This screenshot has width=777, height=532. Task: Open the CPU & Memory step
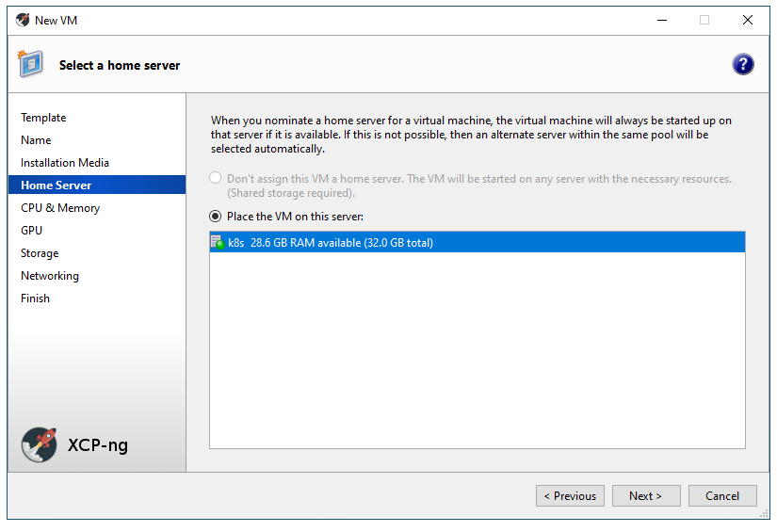(60, 208)
